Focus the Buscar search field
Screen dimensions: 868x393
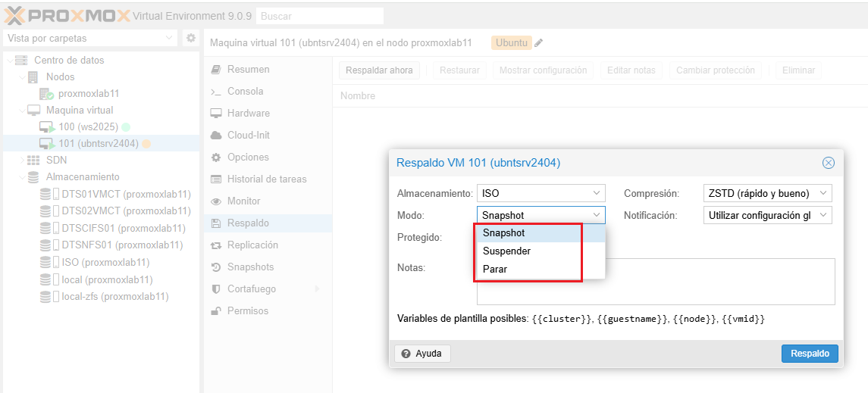click(320, 16)
